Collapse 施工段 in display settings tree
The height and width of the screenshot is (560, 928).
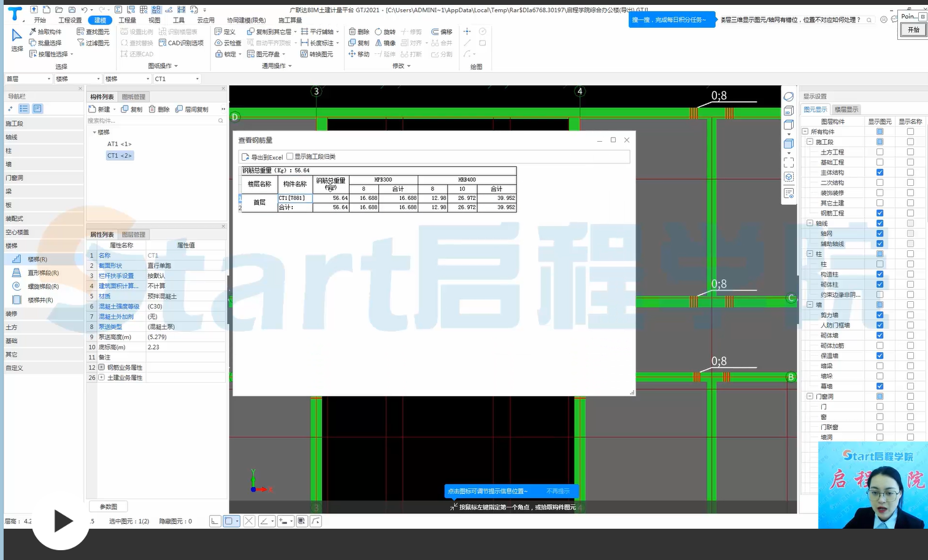(x=810, y=142)
